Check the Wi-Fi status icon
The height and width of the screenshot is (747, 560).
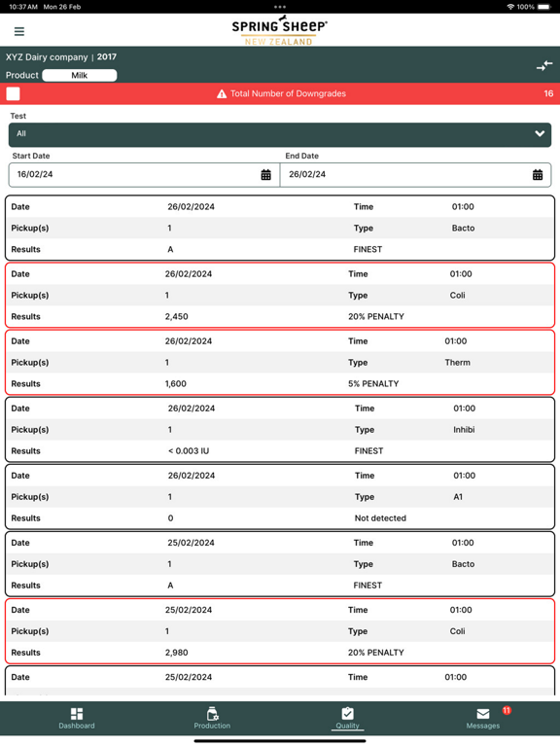[510, 7]
